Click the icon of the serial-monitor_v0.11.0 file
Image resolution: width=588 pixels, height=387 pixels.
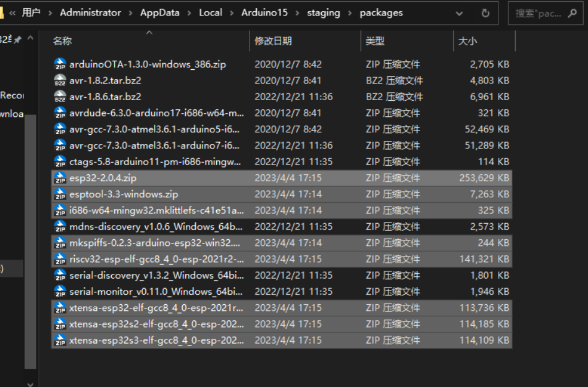(x=60, y=291)
